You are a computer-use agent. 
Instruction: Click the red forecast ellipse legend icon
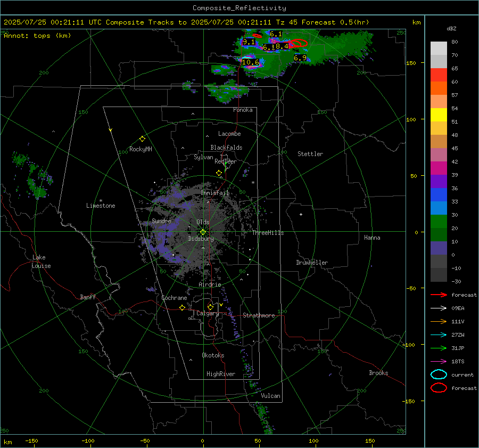[439, 388]
